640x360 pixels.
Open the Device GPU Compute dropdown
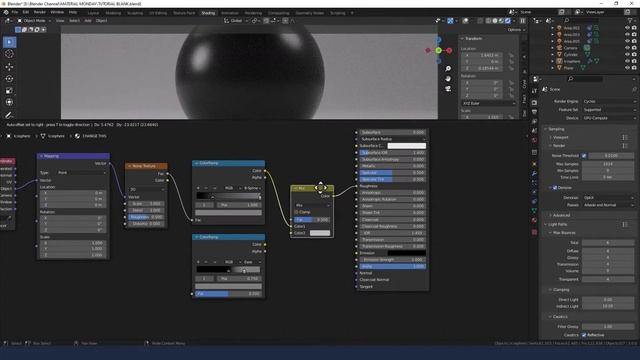609,118
